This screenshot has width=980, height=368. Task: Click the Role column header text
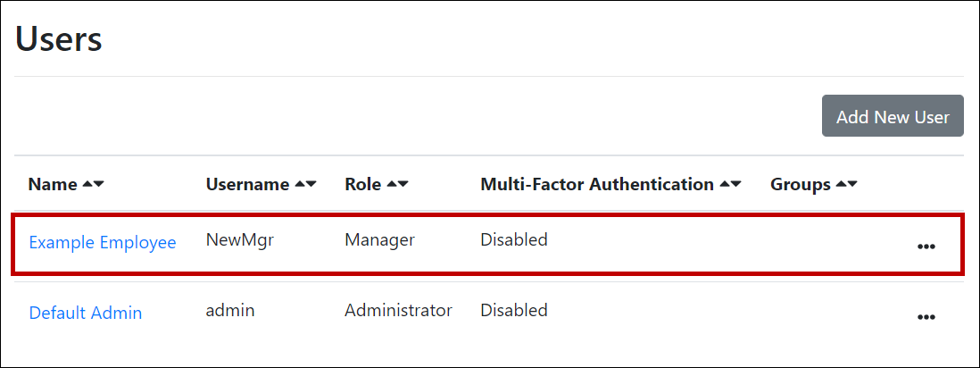pos(362,185)
